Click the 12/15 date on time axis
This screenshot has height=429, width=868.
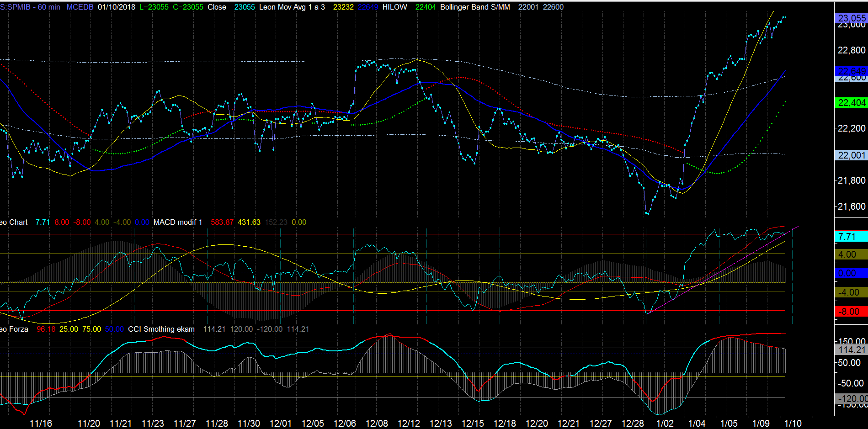coord(473,423)
